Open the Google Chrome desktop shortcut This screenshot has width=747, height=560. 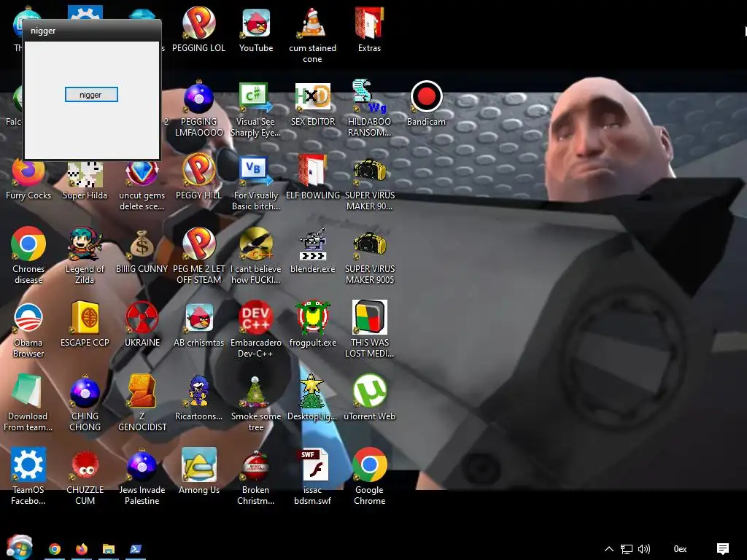pyautogui.click(x=370, y=464)
